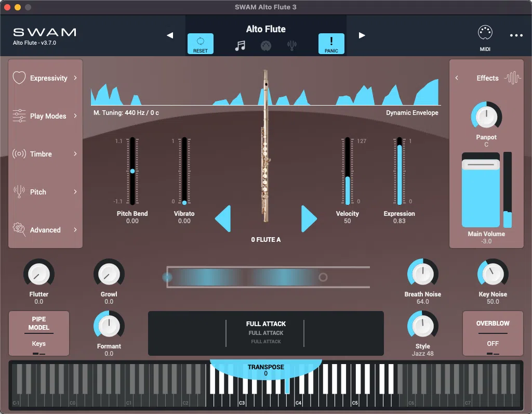Advance to next flute variant with right arrow
The height and width of the screenshot is (414, 532).
pyautogui.click(x=309, y=218)
